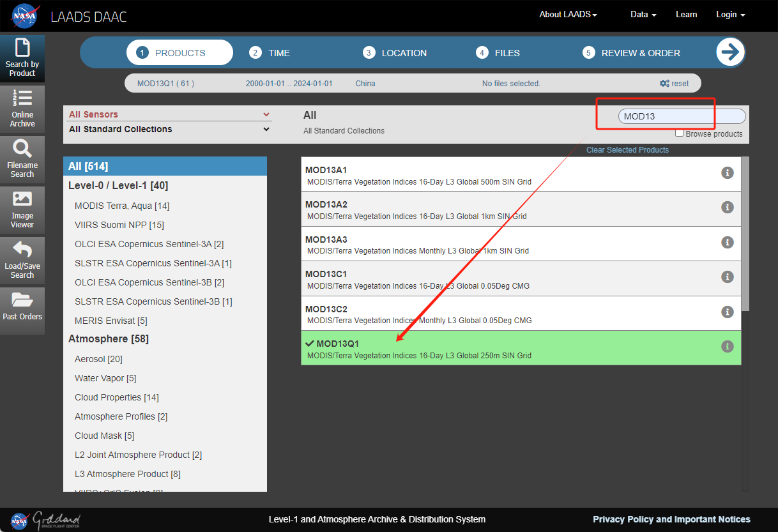778x532 pixels.
Task: Switch to the Products step tab
Action: point(180,52)
